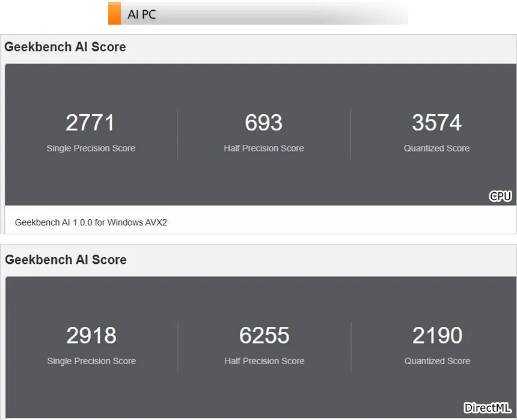Select the 2771 single precision score

[x=90, y=123]
